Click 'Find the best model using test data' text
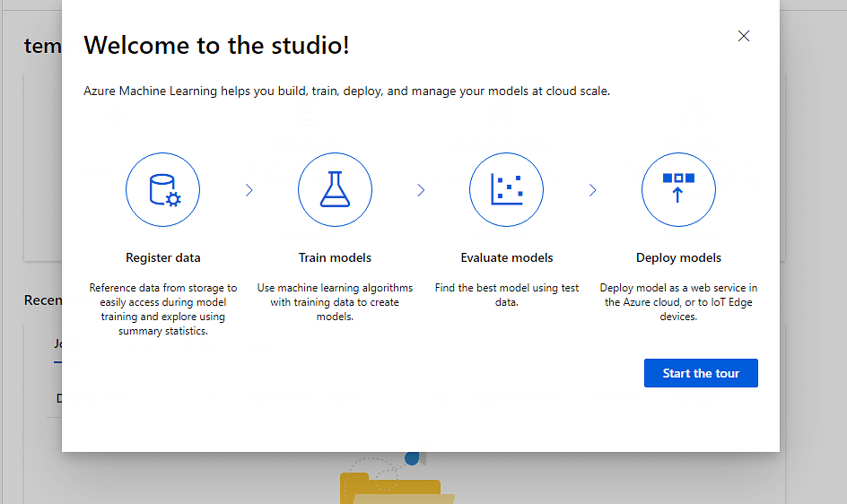The width and height of the screenshot is (847, 504). [x=507, y=295]
